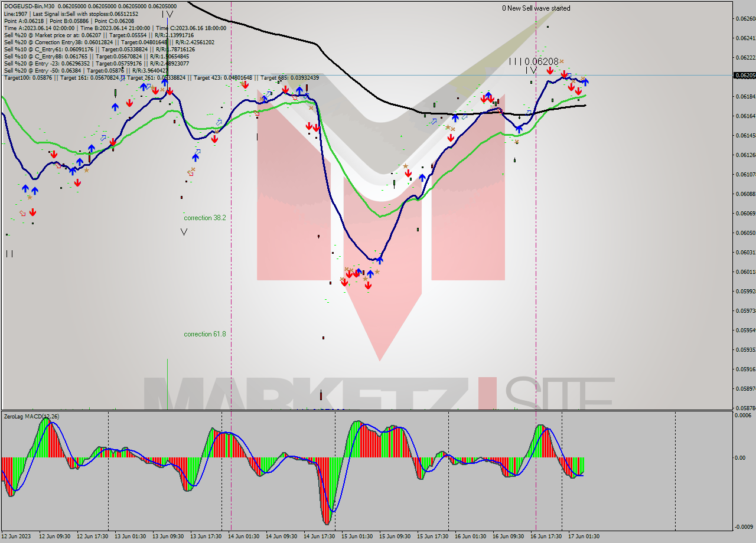Click the '12 Jun 09:30' time label

click(55, 537)
